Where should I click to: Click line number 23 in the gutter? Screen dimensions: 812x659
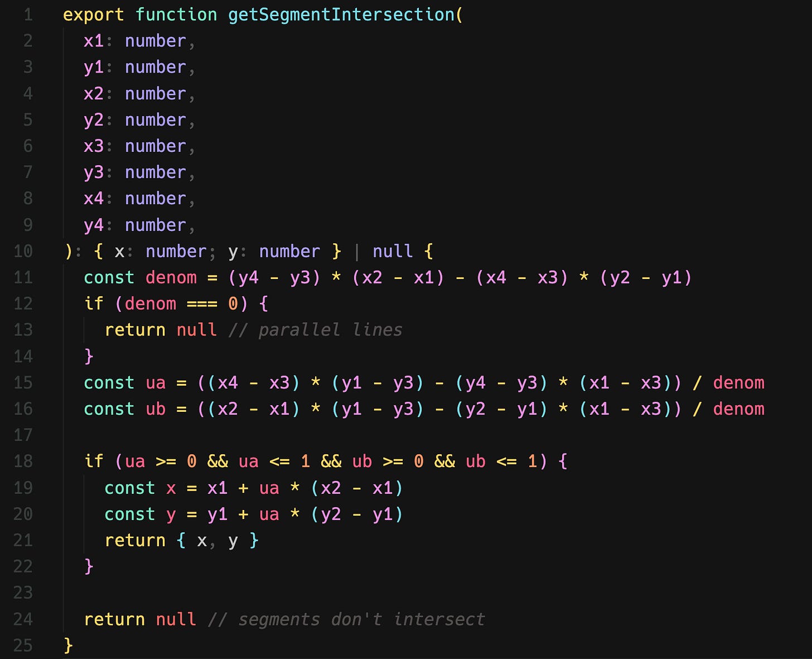click(x=23, y=593)
